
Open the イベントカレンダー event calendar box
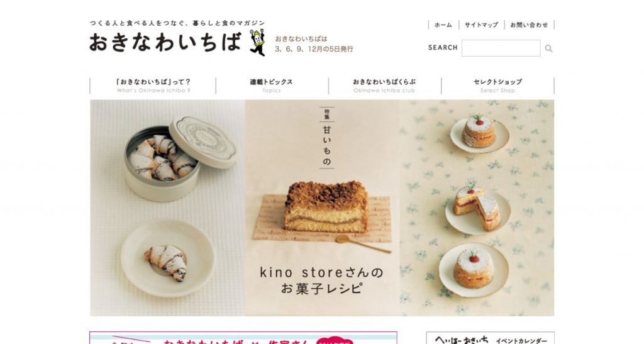click(490, 338)
